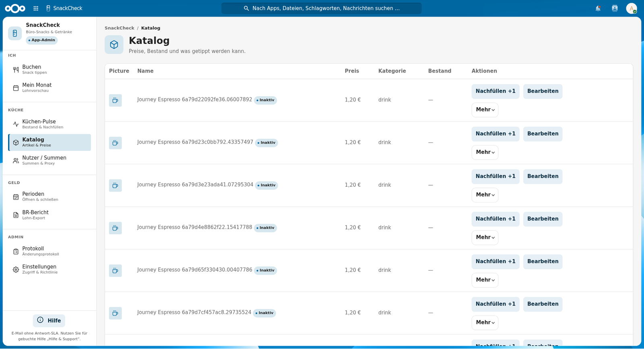Click the Bestand column header
This screenshot has height=349, width=644.
click(x=440, y=71)
